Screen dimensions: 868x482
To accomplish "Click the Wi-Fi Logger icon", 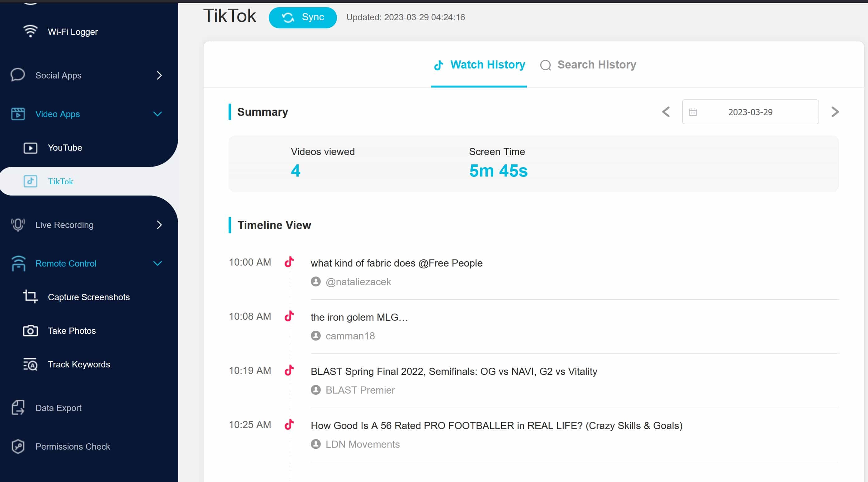I will [30, 31].
